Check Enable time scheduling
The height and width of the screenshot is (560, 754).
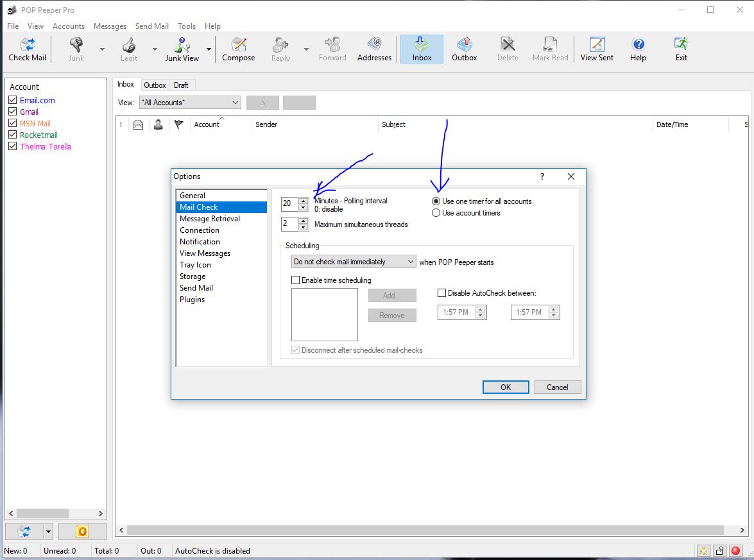coord(295,280)
